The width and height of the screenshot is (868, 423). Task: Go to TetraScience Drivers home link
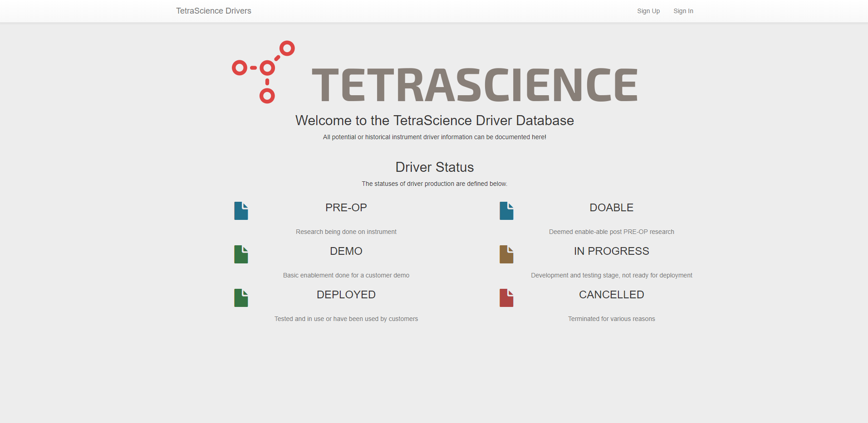click(213, 11)
